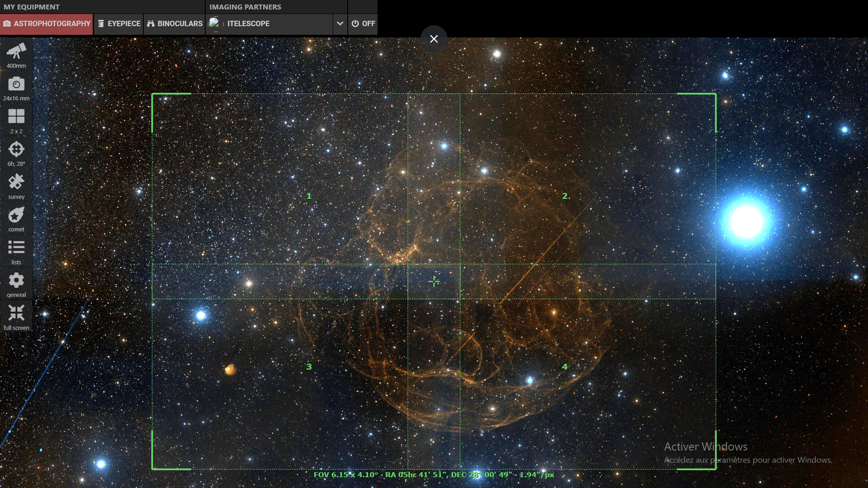Select mosaic pane number 1

point(309,196)
